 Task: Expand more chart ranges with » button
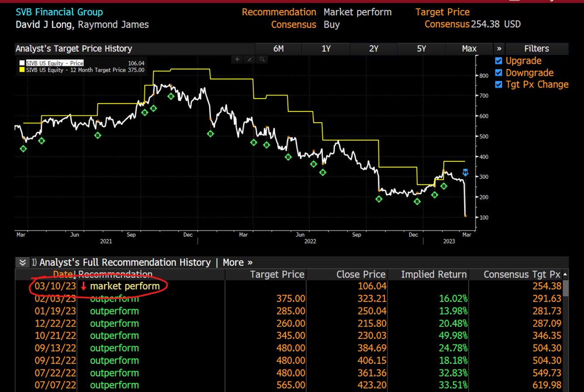pos(499,49)
